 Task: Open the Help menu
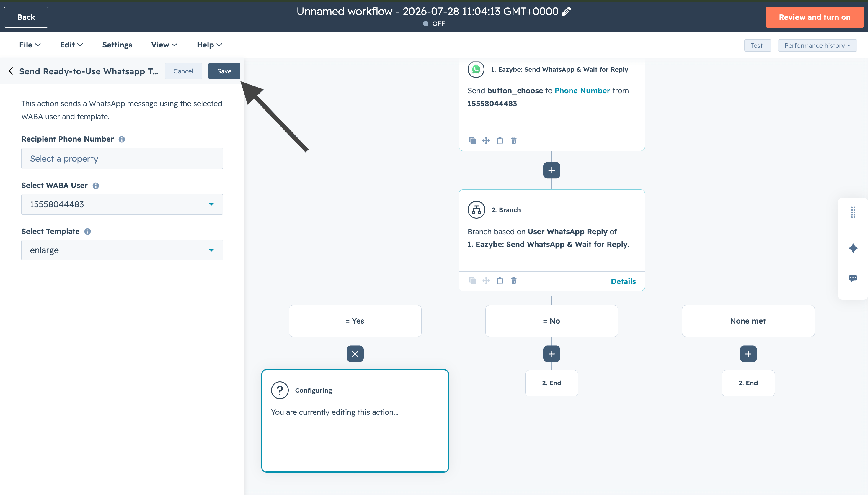click(x=209, y=45)
